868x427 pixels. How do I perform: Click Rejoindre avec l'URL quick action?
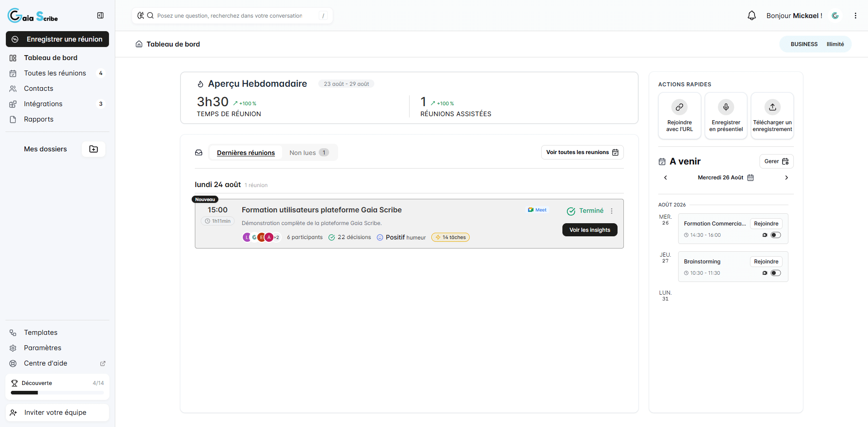[679, 116]
